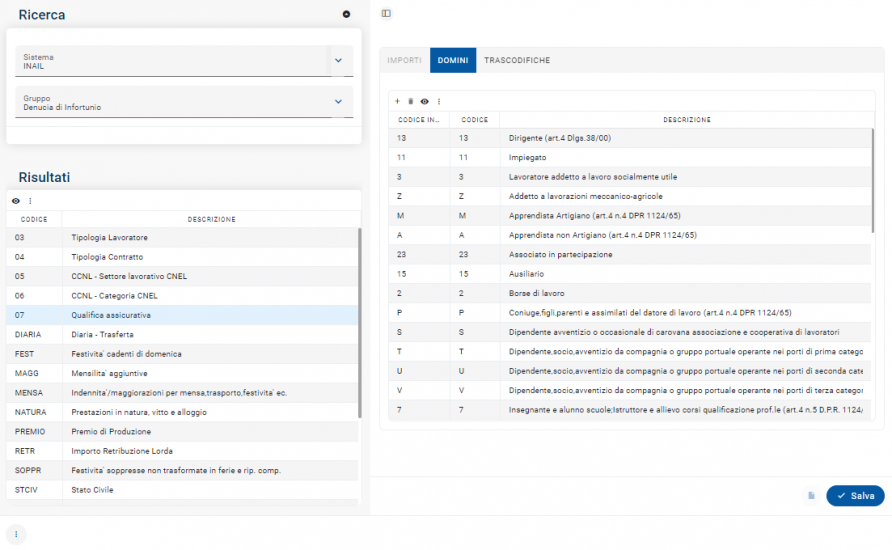892x550 pixels.
Task: Open the bottom-left three-dot menu
Action: pos(16,534)
